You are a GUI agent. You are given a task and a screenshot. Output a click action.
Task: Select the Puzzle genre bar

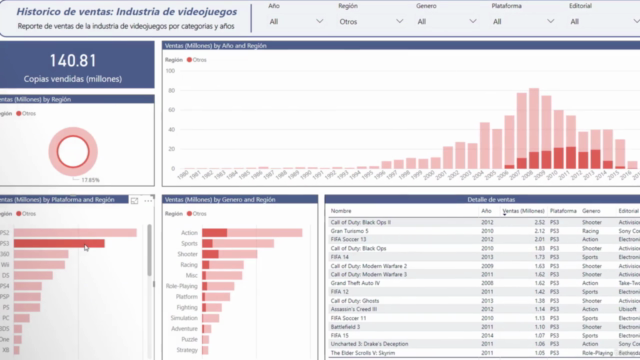tap(205, 339)
